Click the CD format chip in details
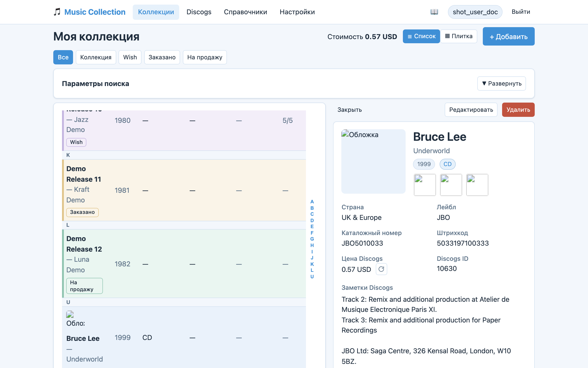Screen dimensions: 588x368 click(x=447, y=164)
